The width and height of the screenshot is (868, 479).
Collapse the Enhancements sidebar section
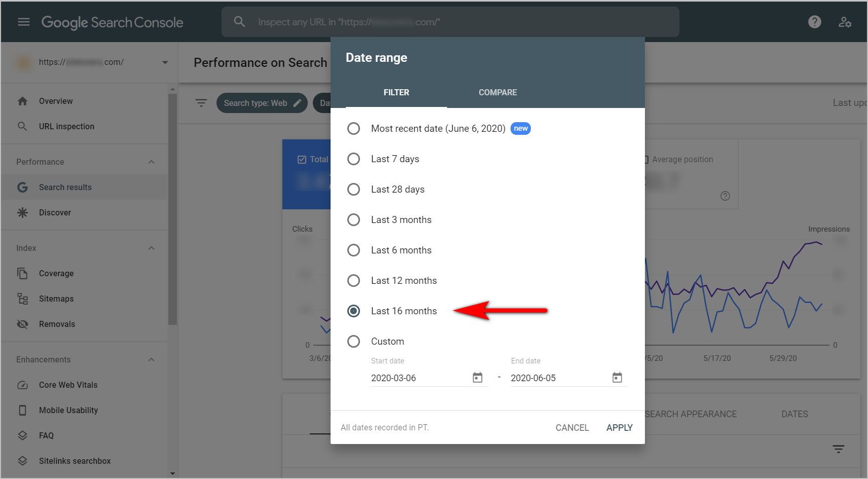tap(151, 359)
